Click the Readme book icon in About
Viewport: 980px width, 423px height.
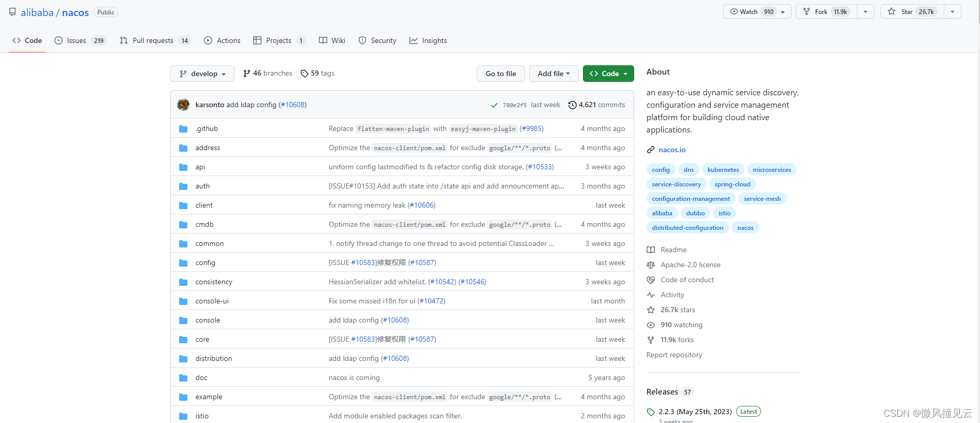651,250
